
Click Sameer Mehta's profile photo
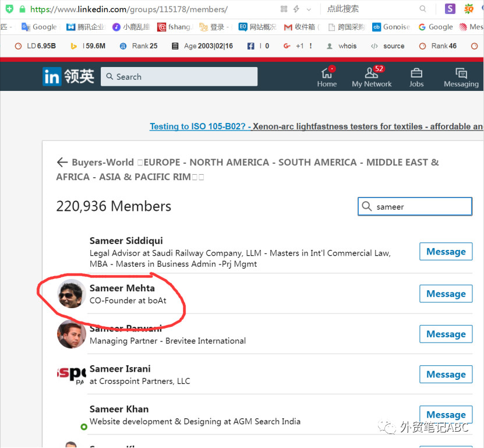click(x=72, y=294)
